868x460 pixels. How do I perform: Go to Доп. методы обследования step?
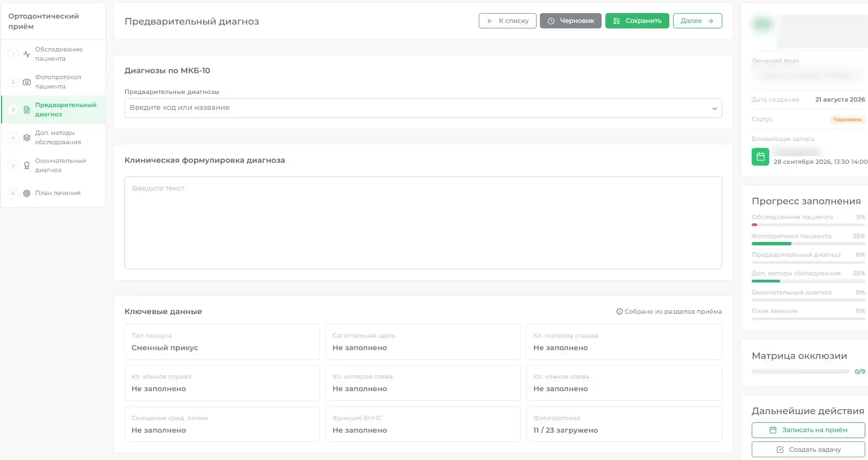tap(53, 138)
